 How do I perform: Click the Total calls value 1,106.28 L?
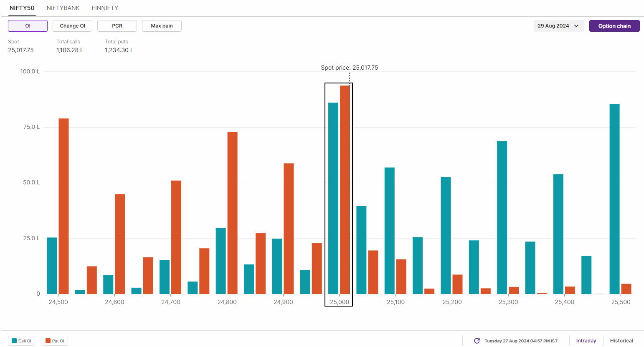[x=70, y=50]
